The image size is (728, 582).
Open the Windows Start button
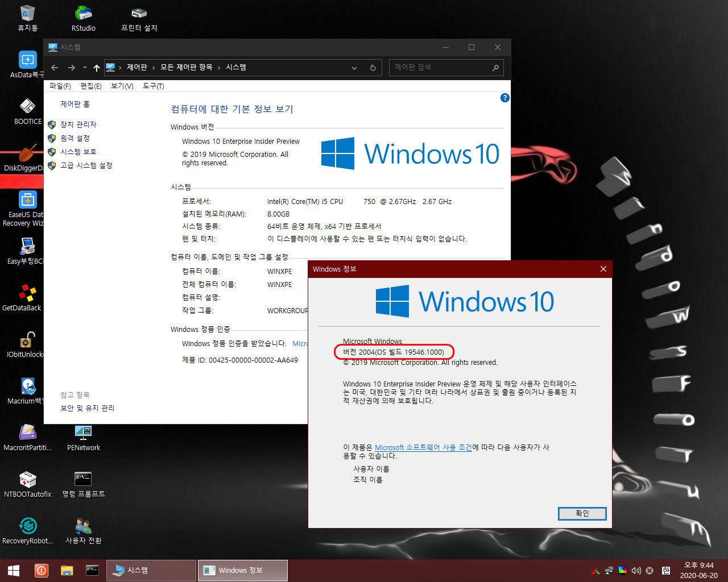[14, 570]
